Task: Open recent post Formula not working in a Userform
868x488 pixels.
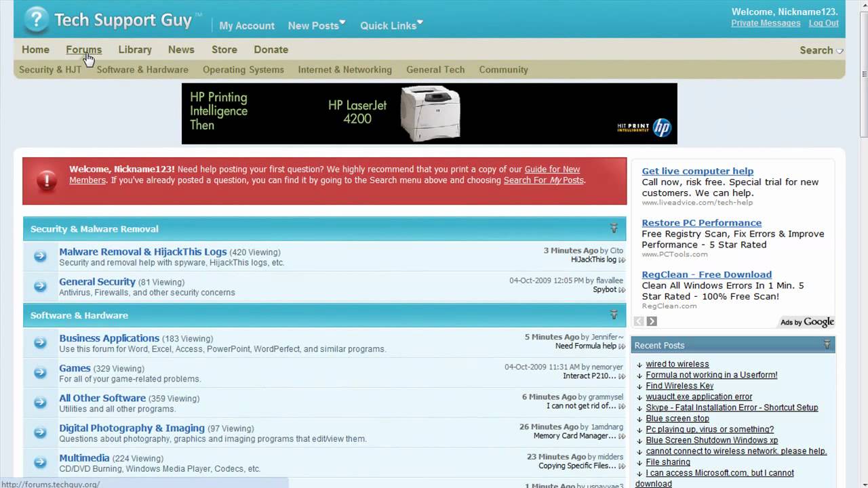Action: [x=711, y=375]
